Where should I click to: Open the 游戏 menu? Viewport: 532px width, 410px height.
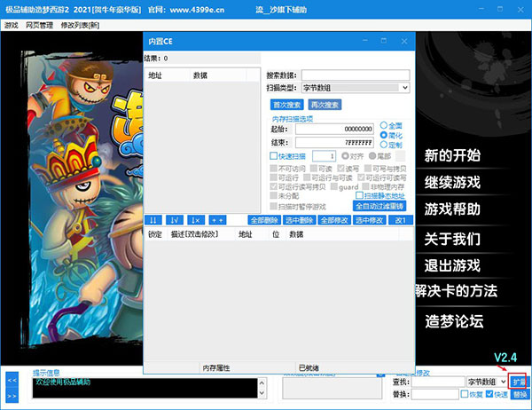click(x=11, y=26)
